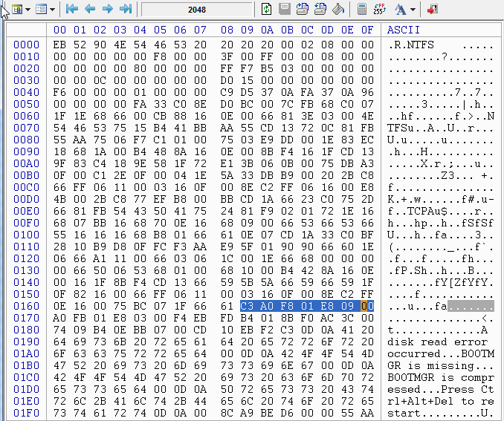Click the green refresh document icon
Image resolution: width=504 pixels, height=421 pixels.
tap(266, 9)
